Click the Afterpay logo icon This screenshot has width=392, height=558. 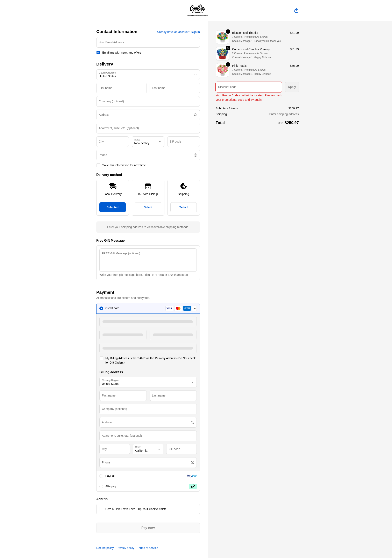[x=192, y=486]
